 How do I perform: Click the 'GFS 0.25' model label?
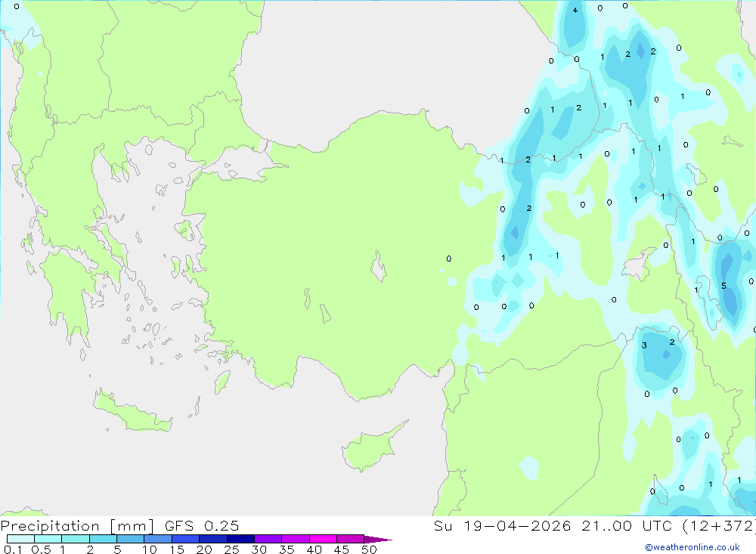[202, 525]
